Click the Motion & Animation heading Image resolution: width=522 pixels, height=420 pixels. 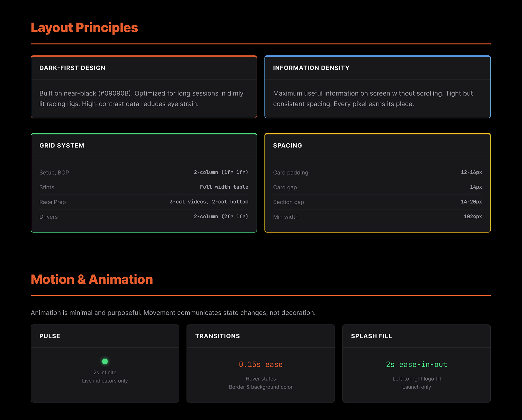(x=92, y=279)
